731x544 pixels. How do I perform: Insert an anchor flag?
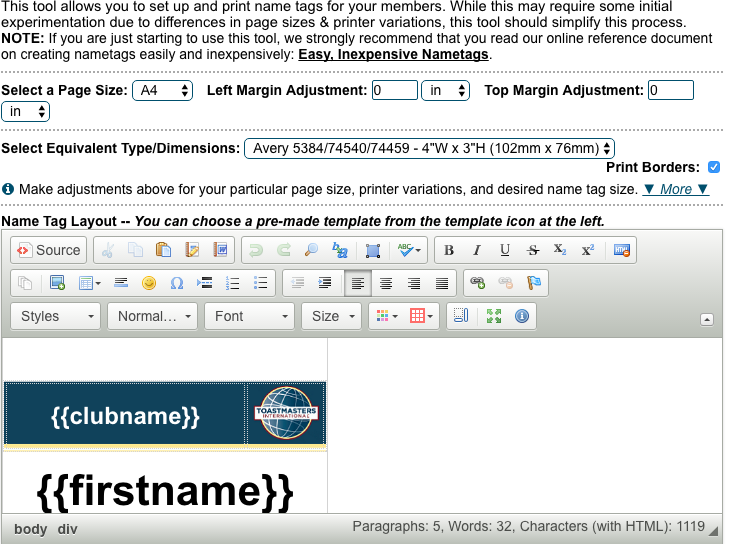tap(533, 283)
